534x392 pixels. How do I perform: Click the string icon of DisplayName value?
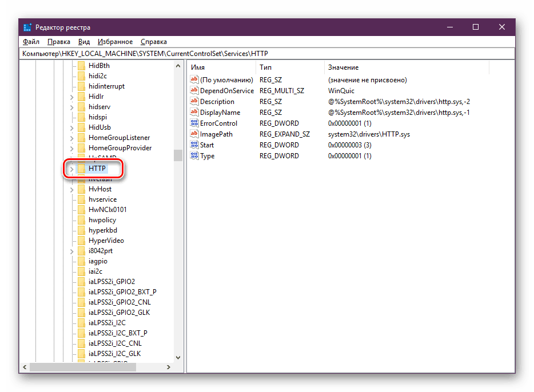[x=194, y=113]
